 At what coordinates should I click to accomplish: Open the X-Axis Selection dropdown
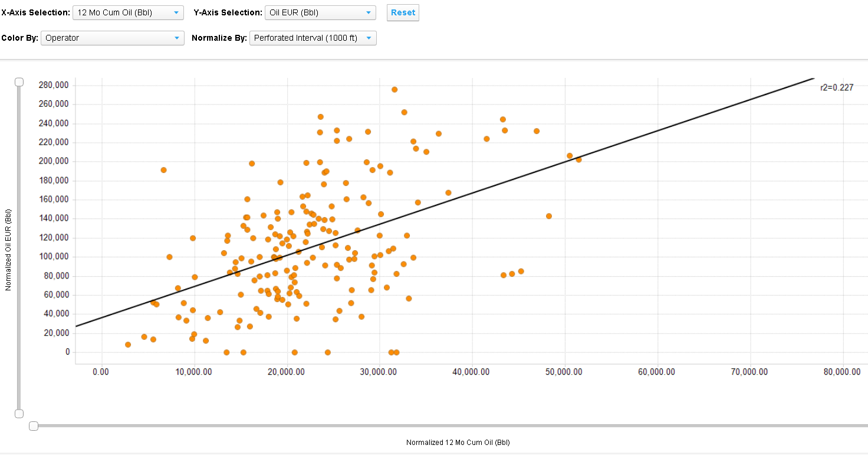click(x=128, y=12)
